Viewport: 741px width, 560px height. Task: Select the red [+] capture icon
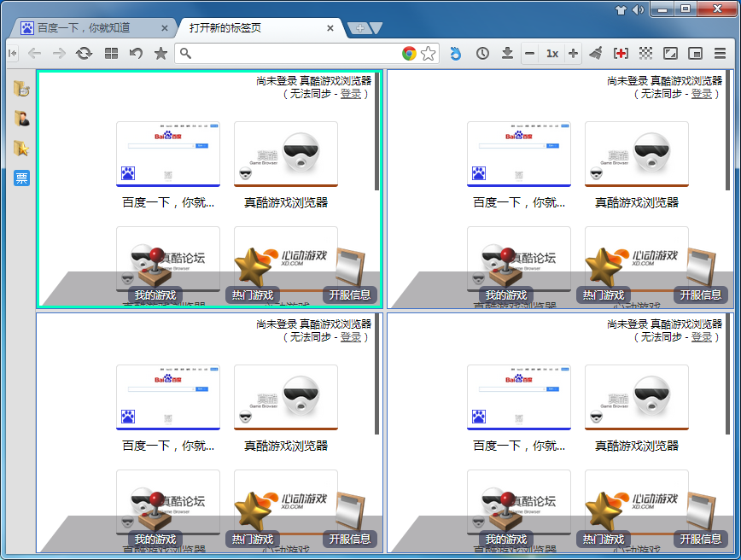(620, 53)
